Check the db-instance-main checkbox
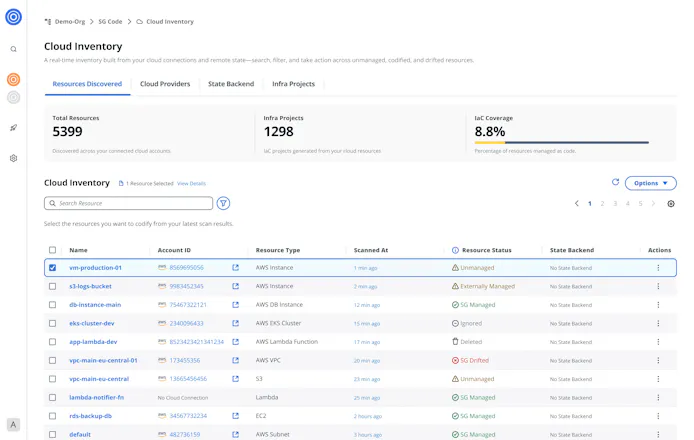 pos(52,305)
